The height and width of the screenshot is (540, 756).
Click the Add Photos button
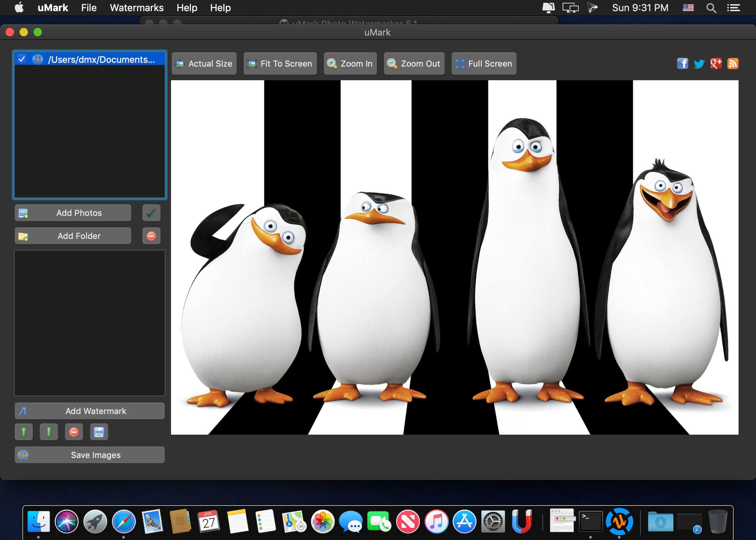click(73, 213)
